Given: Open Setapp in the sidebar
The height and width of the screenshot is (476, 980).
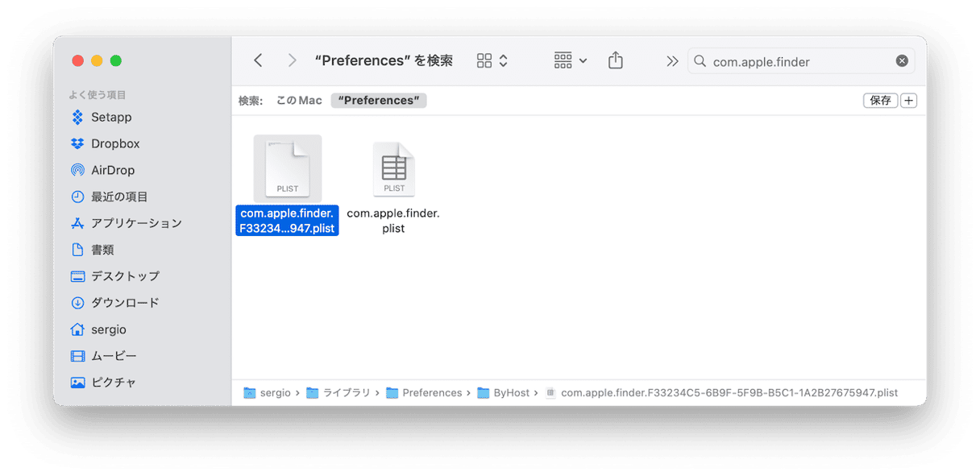Looking at the screenshot, I should coord(110,117).
